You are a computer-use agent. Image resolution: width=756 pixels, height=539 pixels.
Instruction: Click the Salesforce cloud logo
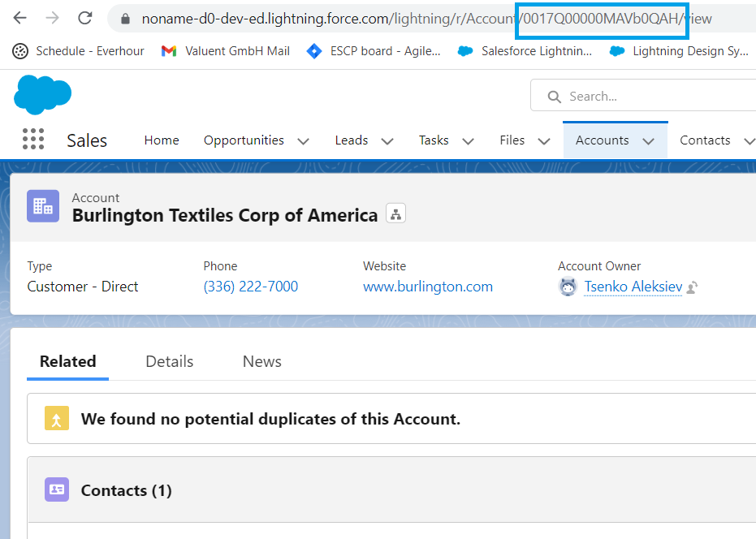[x=42, y=94]
